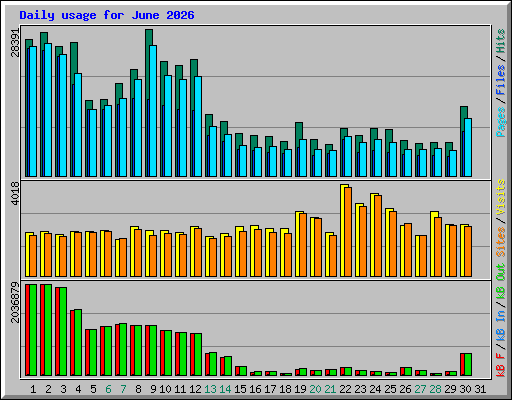Viewport: 512px width, 400px height.
Task: Click the orange "Sites" legend label
Action: (x=501, y=242)
